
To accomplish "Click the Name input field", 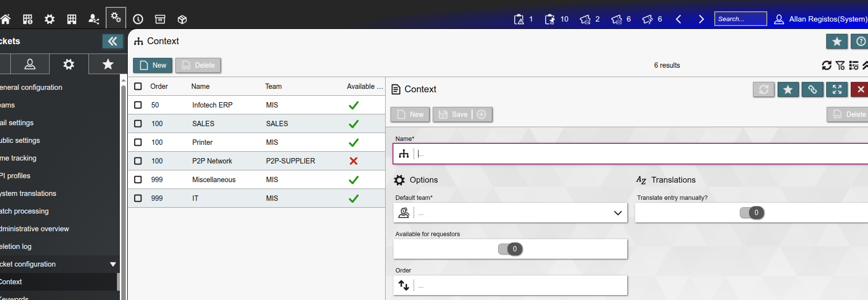I will click(x=639, y=154).
